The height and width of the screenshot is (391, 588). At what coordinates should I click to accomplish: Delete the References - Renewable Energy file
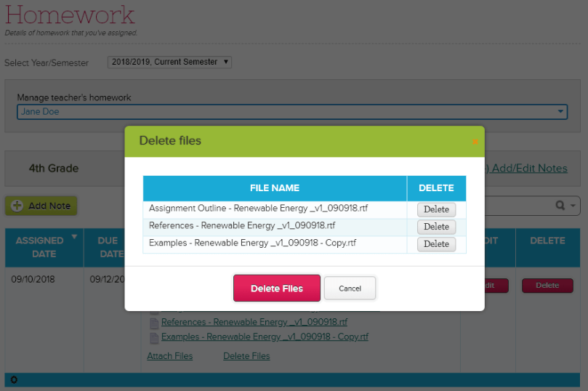436,227
